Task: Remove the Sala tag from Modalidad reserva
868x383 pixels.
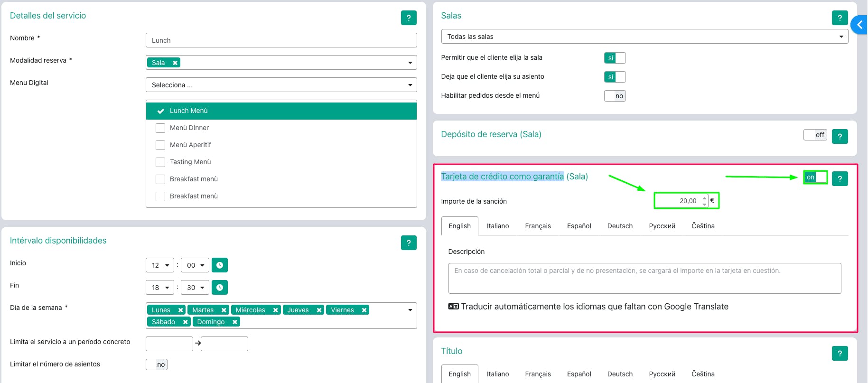Action: (175, 63)
